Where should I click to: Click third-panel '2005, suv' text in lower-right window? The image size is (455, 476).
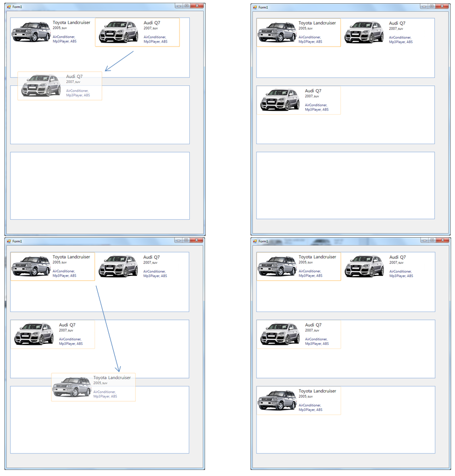coord(306,396)
